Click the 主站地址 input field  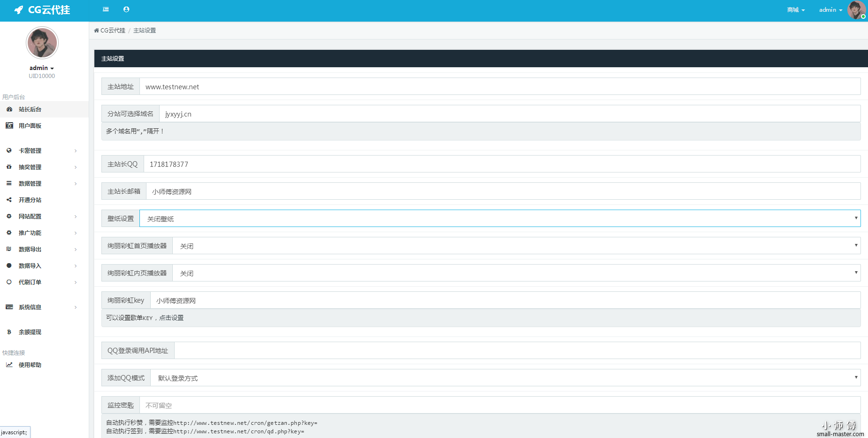[x=500, y=86]
